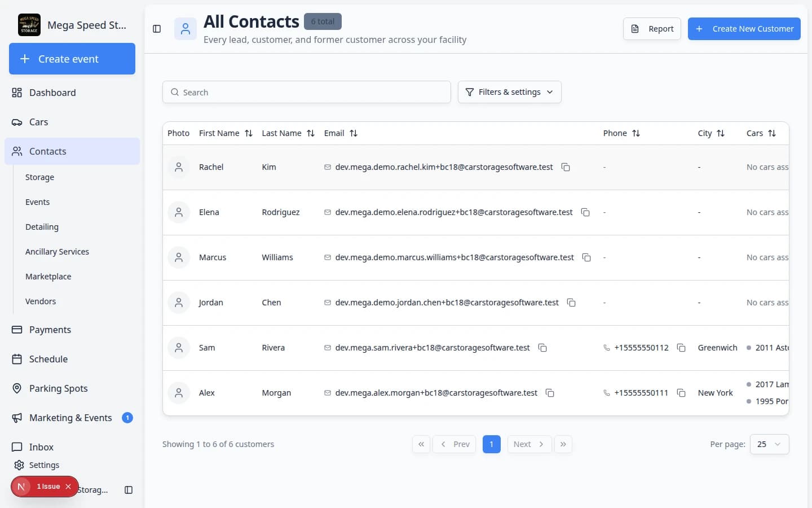Click Alex Morgan's city New York

click(715, 393)
